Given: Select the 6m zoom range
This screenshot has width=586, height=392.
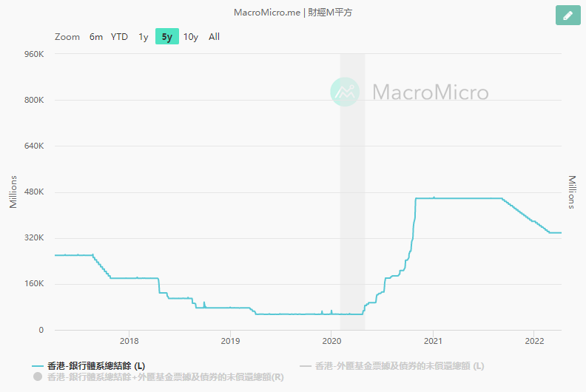Looking at the screenshot, I should pyautogui.click(x=96, y=37).
